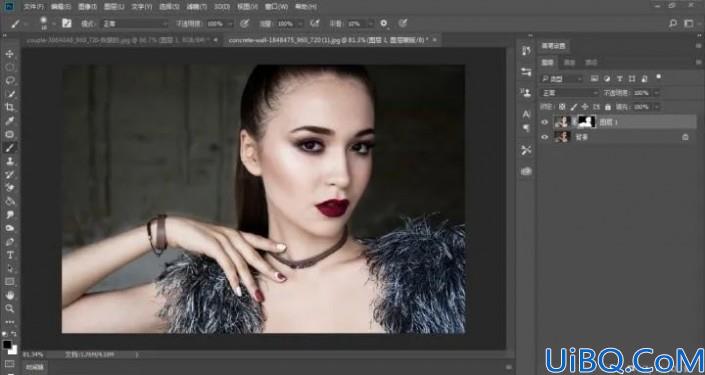This screenshot has height=375, width=705.
Task: Toggle pressure for opacity button
Action: 245,23
